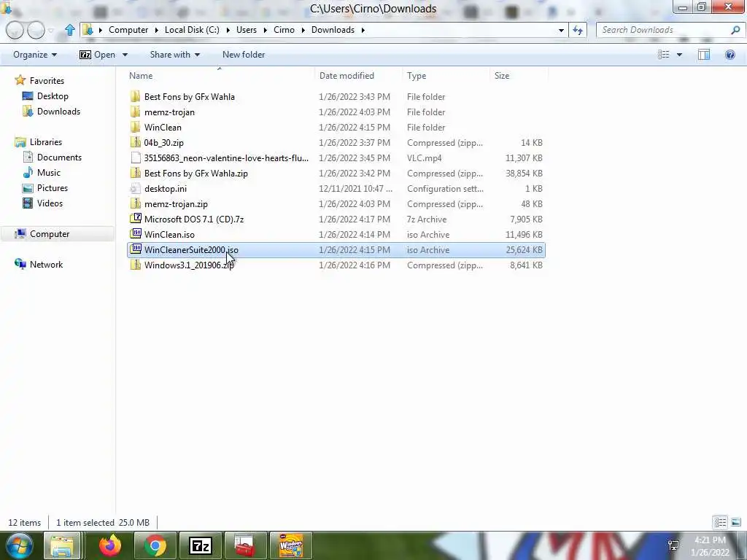The height and width of the screenshot is (560, 747).
Task: Go up one folder level with the blue arrow
Action: pos(69,30)
